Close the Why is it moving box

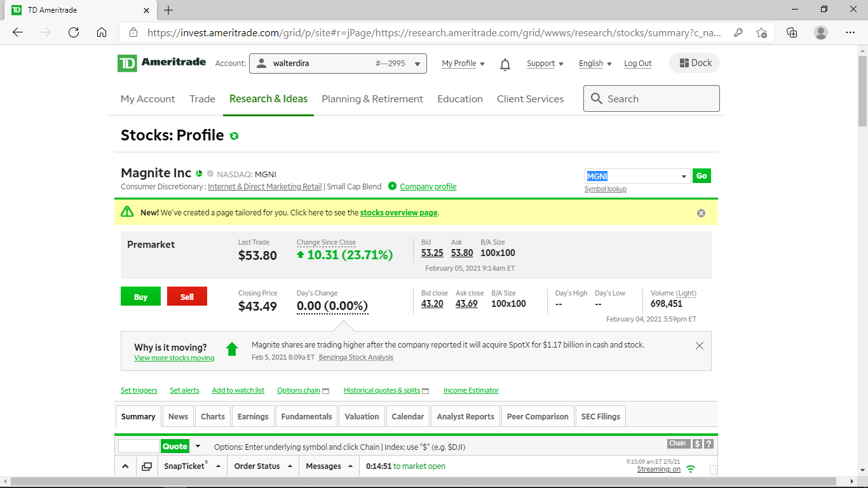click(700, 346)
